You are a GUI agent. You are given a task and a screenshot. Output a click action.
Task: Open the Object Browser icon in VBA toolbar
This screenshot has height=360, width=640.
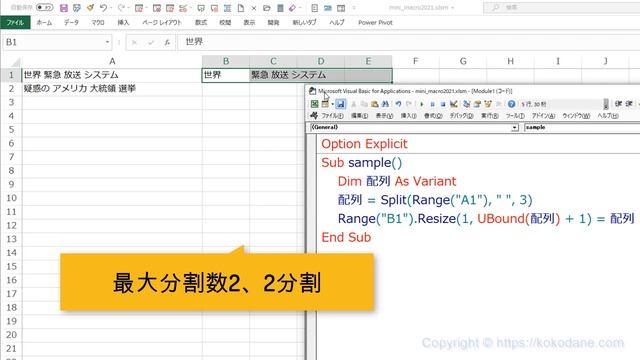pos(488,104)
